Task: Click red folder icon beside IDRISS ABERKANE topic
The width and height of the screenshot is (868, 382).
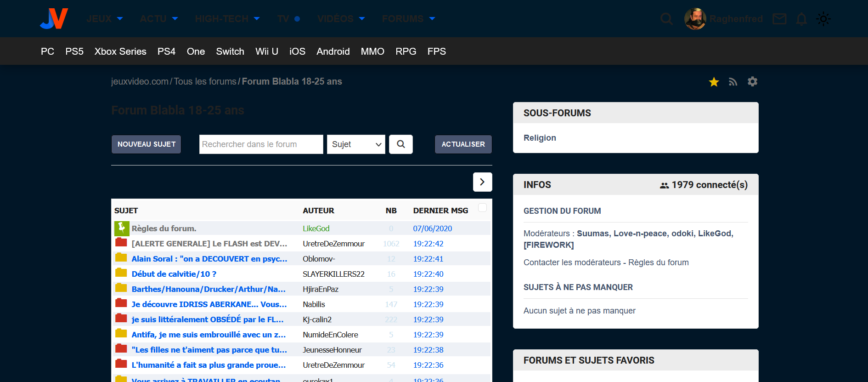Action: tap(121, 303)
